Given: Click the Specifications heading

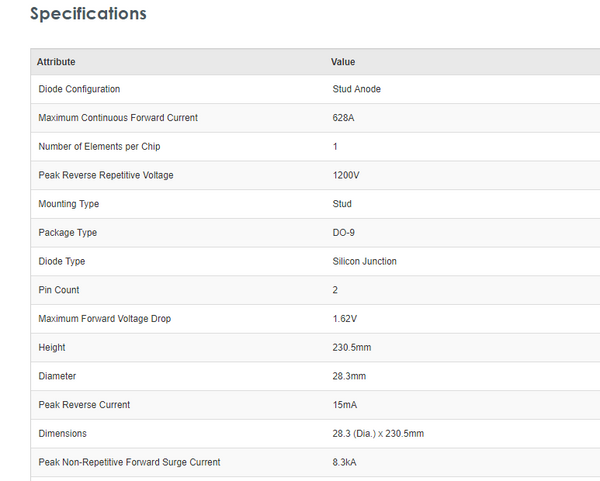Looking at the screenshot, I should [x=88, y=14].
